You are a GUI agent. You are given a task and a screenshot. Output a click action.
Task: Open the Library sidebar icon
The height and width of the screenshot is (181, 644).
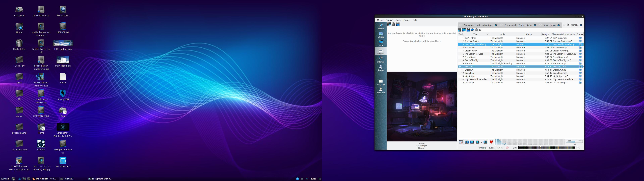381,35
